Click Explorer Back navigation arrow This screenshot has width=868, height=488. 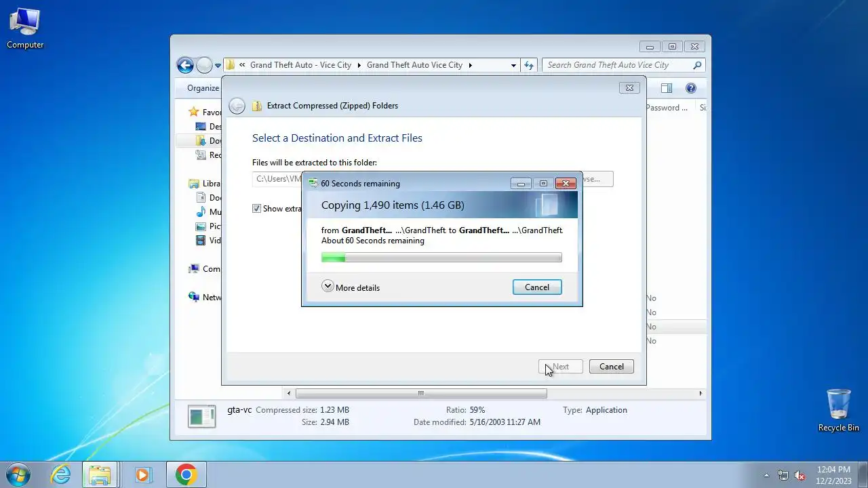[x=185, y=65]
